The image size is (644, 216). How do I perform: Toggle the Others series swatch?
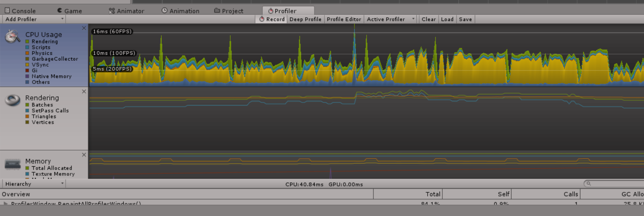pos(27,82)
